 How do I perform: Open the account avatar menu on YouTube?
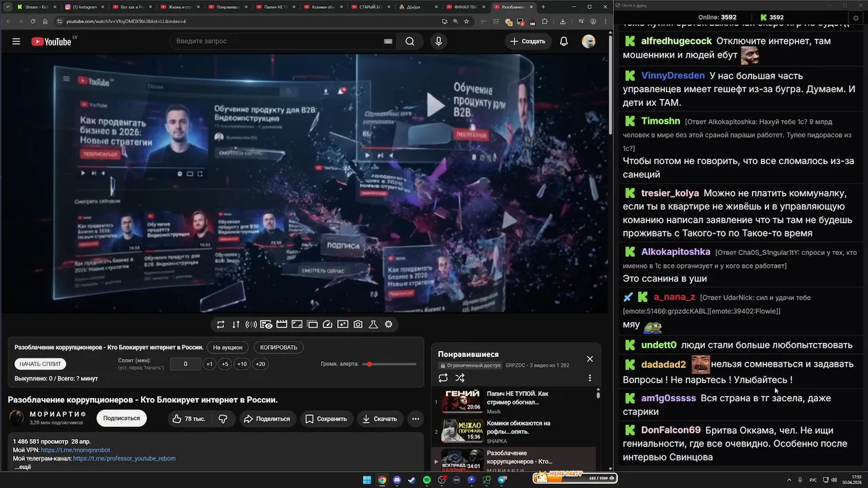(x=589, y=41)
